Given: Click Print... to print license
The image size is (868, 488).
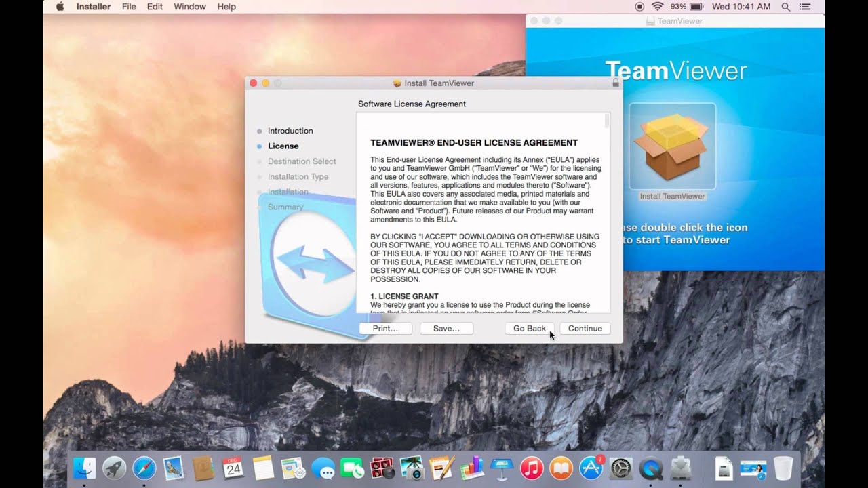Looking at the screenshot, I should click(385, 328).
